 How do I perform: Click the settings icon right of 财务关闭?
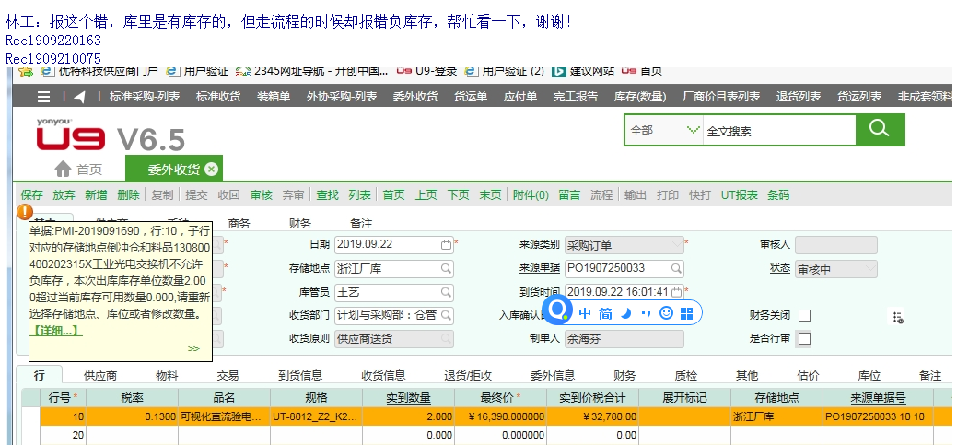point(896,317)
